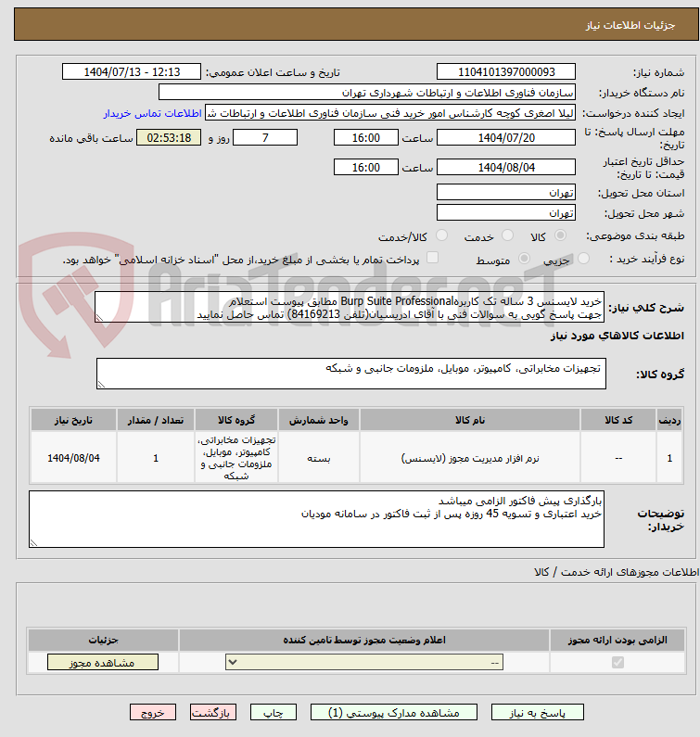Click the اعلام وضعیت مجوز column header
Image resolution: width=700 pixels, height=737 pixels.
point(364,641)
